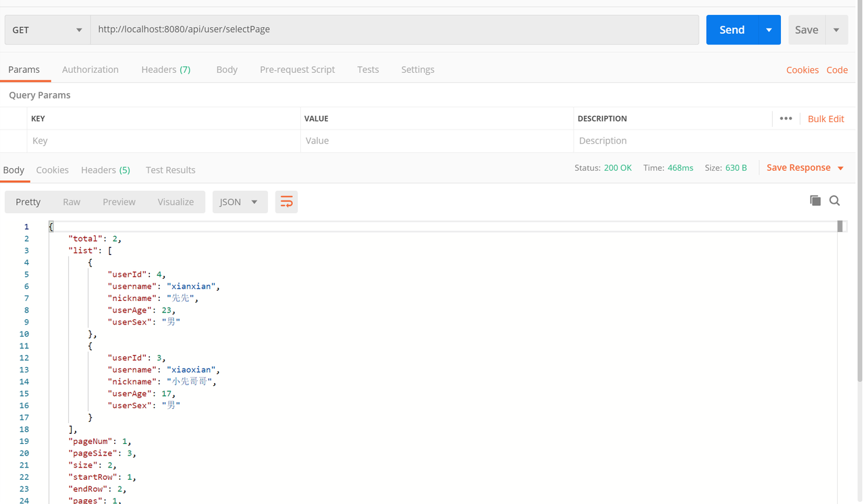Open the JSON format dropdown
864x504 pixels.
pos(240,202)
